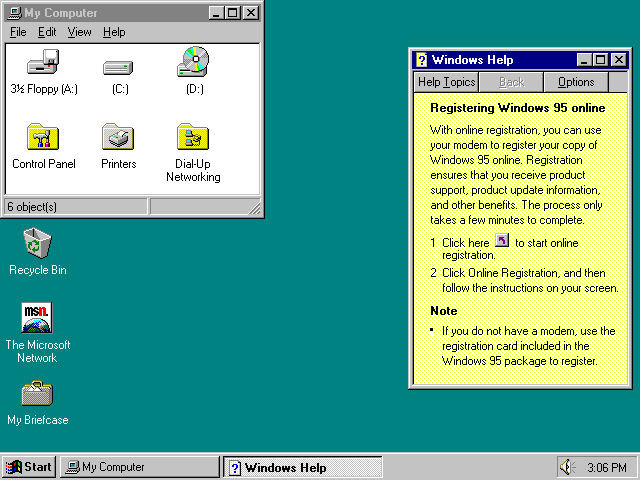Click the Options button in Windows Help
This screenshot has width=640, height=480.
tap(576, 82)
